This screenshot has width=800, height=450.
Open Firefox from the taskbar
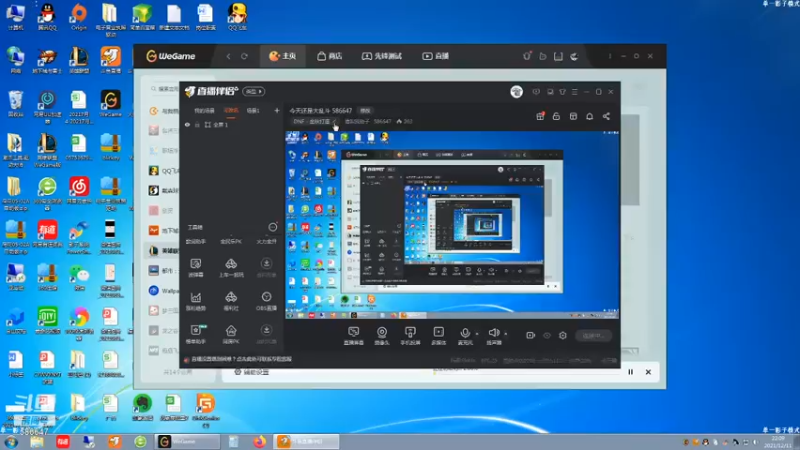click(x=259, y=441)
